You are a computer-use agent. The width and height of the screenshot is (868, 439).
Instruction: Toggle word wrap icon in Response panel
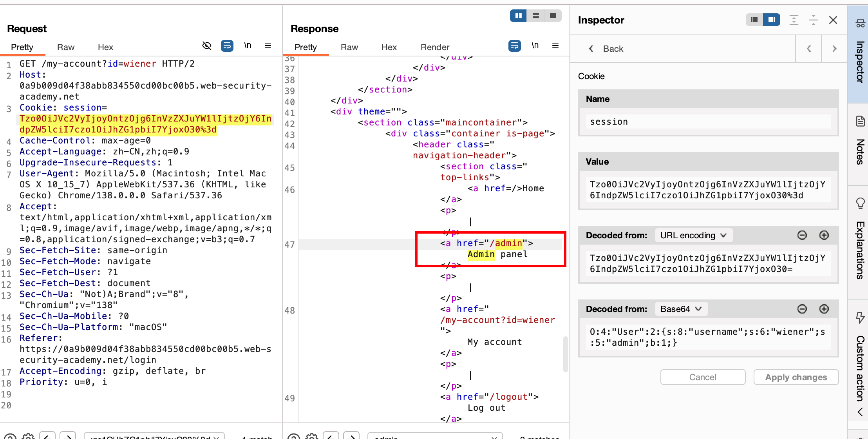[514, 46]
